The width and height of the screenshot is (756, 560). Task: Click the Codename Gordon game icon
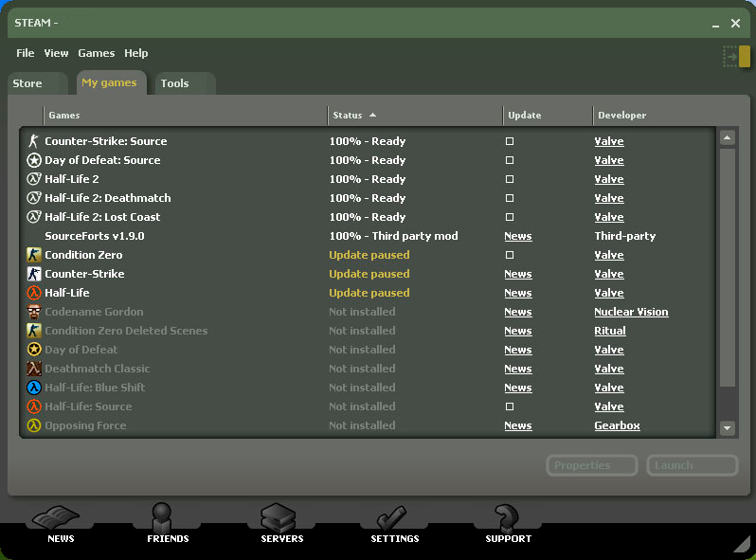(x=34, y=312)
